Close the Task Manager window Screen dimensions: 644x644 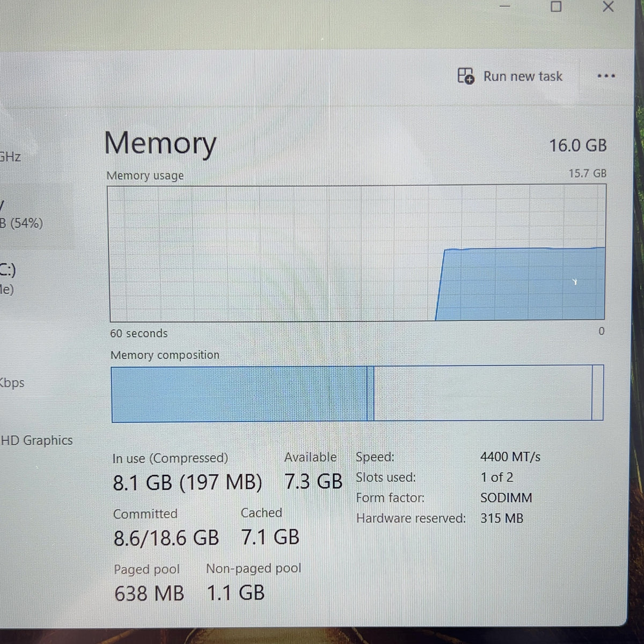(608, 6)
